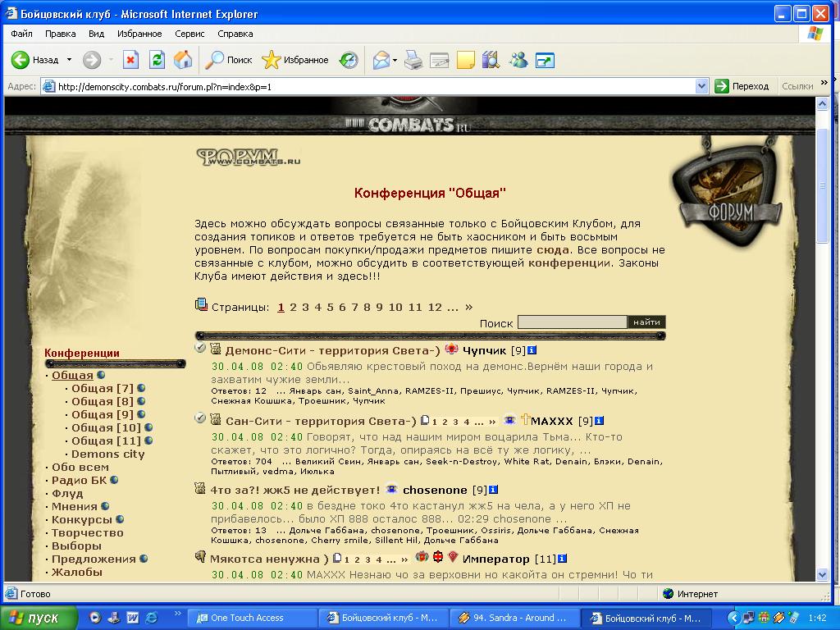Open the Флуд conference link
840x630 pixels.
tap(67, 493)
